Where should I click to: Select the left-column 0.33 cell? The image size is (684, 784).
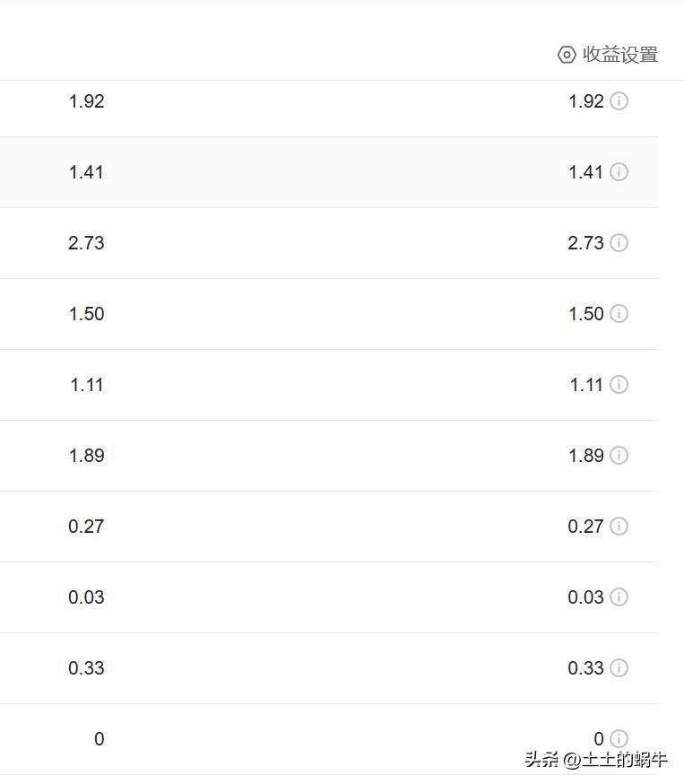point(86,668)
